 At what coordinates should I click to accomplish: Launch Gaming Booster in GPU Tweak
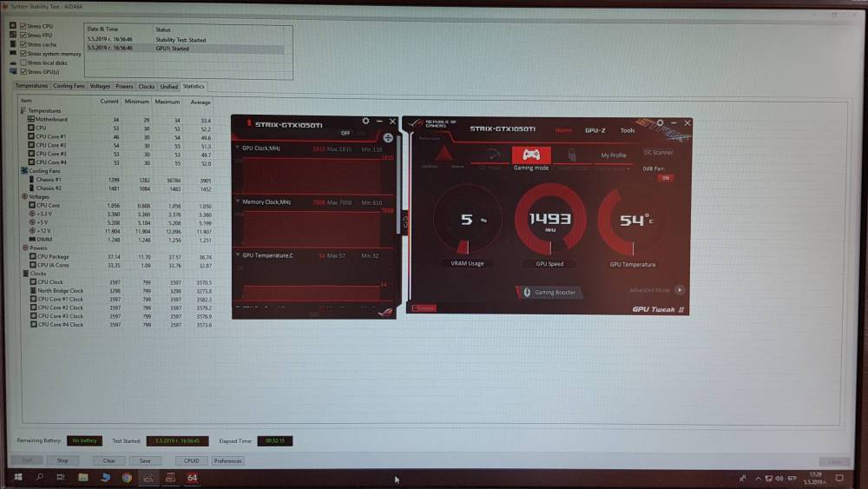(x=549, y=292)
